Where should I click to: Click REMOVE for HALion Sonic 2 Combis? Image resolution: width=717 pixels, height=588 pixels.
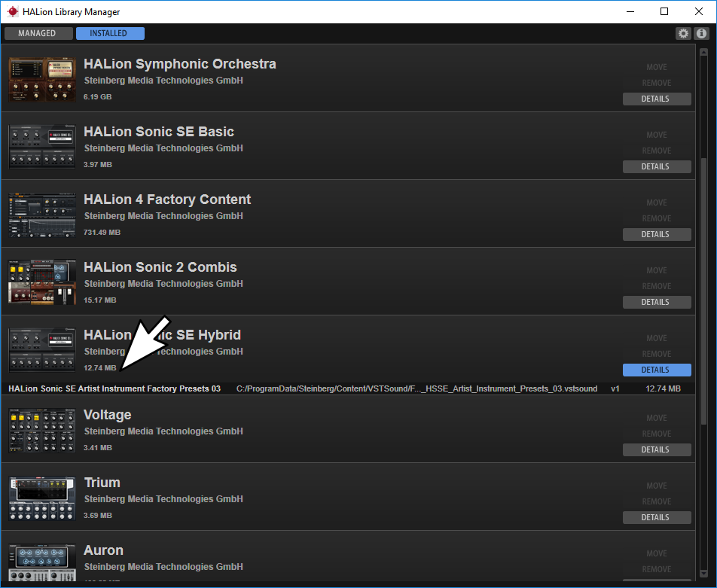pos(657,286)
